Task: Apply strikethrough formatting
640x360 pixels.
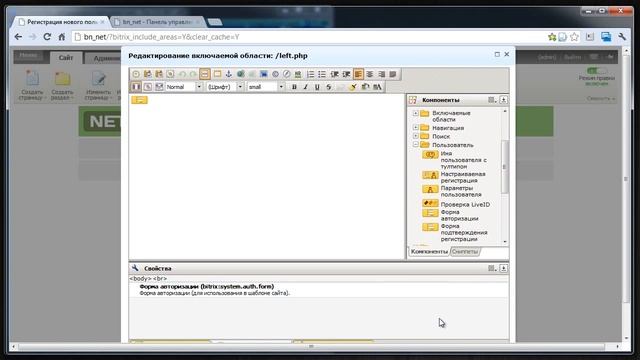Action: 328,87
